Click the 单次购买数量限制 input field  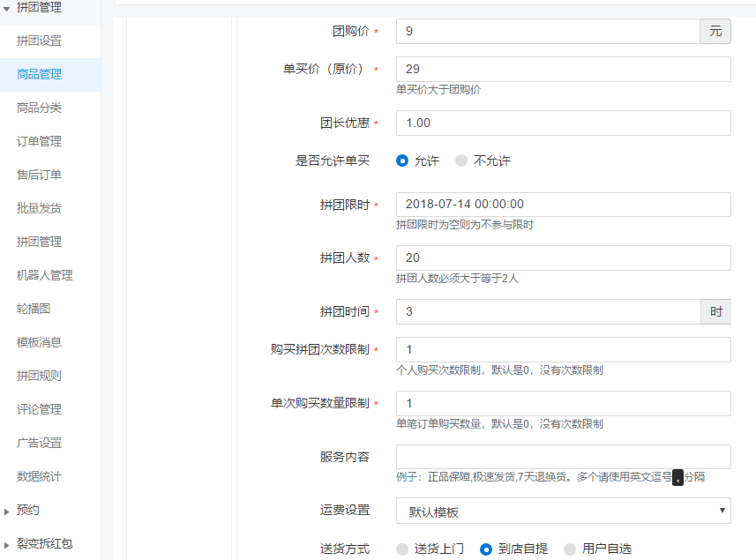[563, 403]
